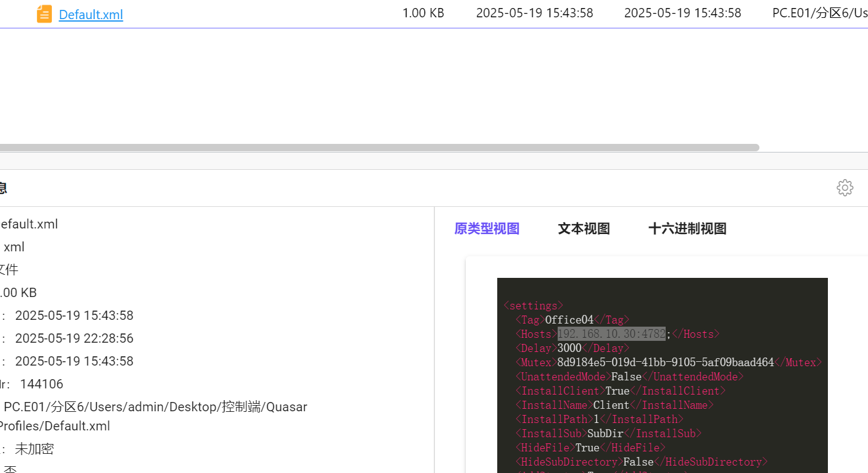Switch to the 原类型视图 tab

click(x=487, y=228)
